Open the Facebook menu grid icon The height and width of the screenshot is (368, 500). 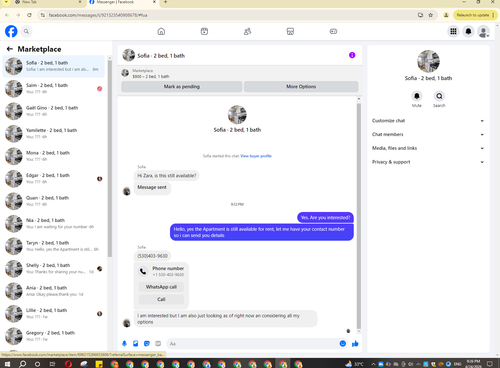click(453, 31)
